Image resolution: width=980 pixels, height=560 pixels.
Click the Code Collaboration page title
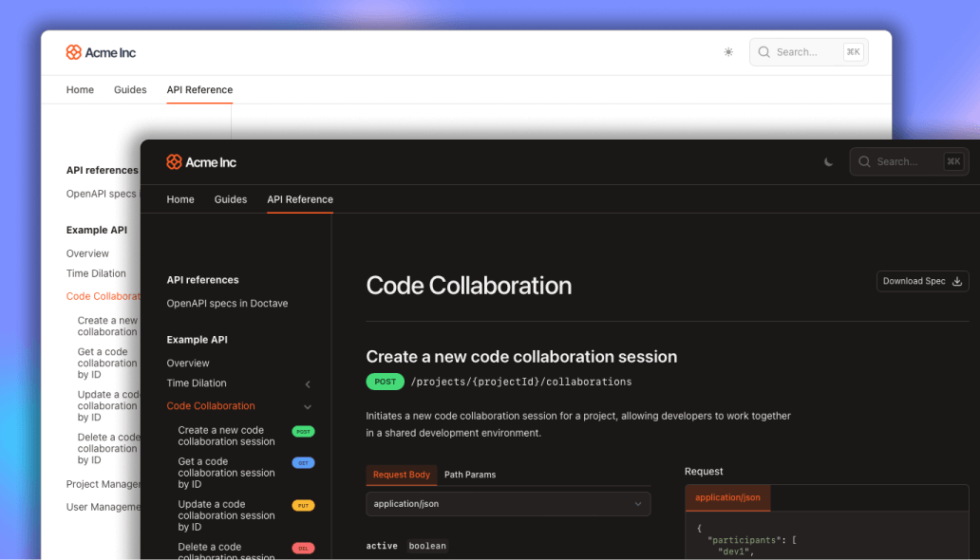pyautogui.click(x=469, y=286)
